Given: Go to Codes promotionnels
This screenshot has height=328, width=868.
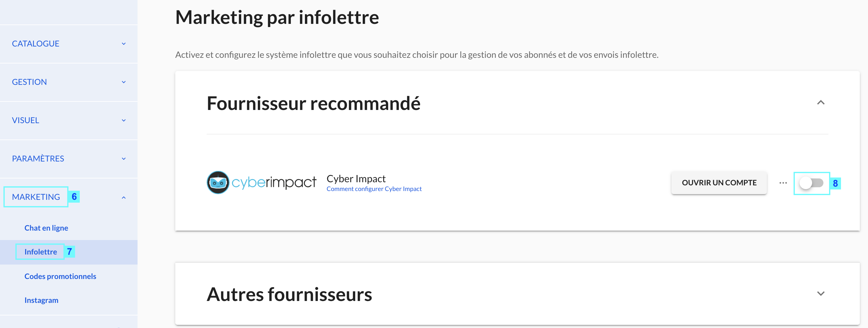Looking at the screenshot, I should 60,276.
